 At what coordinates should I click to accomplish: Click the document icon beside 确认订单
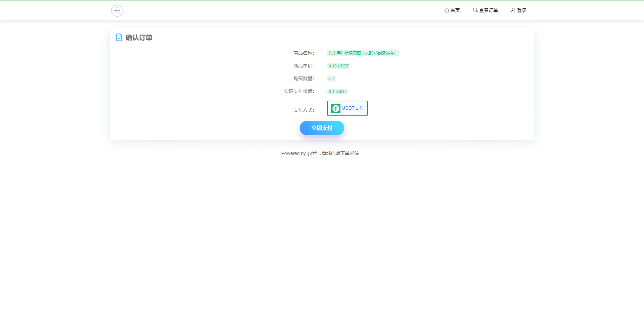coord(119,38)
